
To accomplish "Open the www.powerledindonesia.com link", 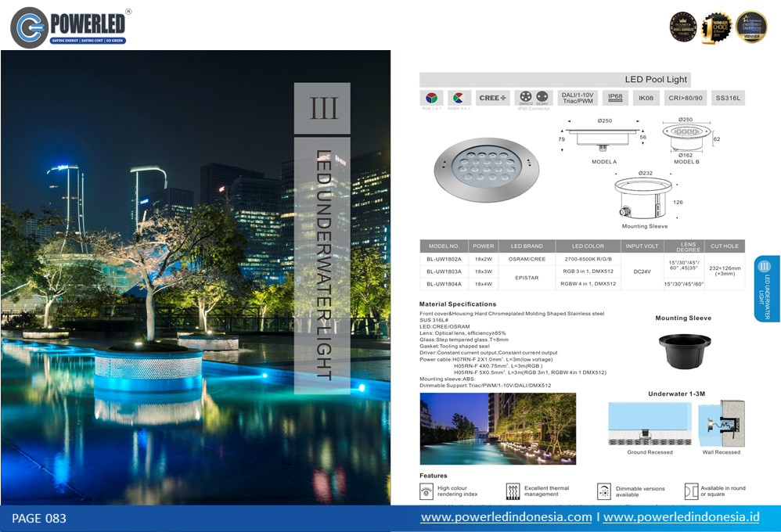I will (506, 517).
